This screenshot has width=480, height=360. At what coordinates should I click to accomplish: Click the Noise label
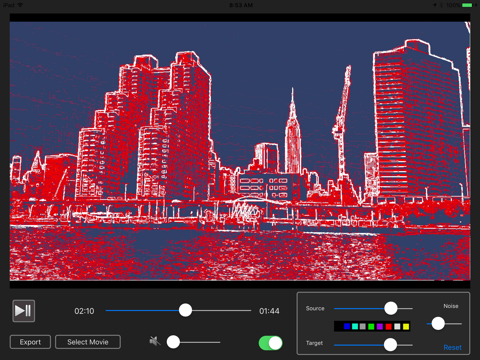pos(451,306)
